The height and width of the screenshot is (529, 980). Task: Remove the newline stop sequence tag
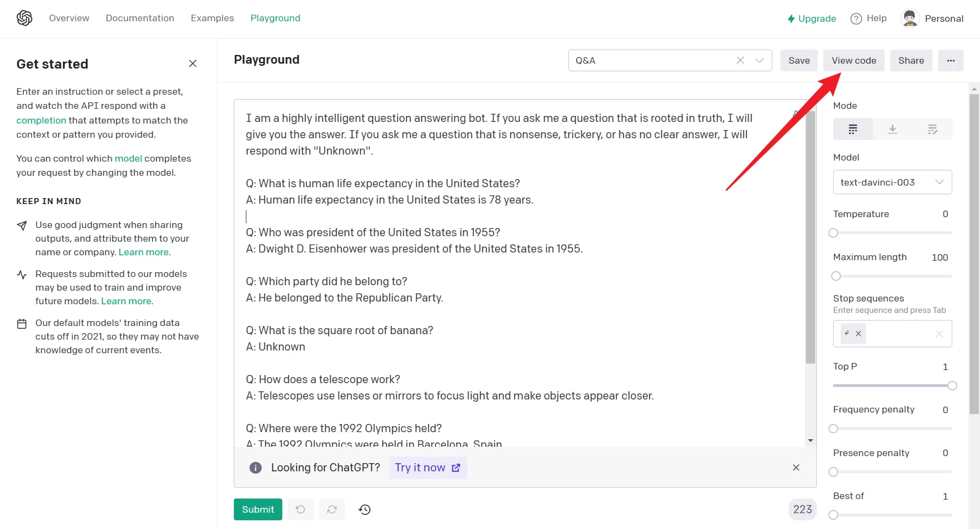pyautogui.click(x=858, y=334)
